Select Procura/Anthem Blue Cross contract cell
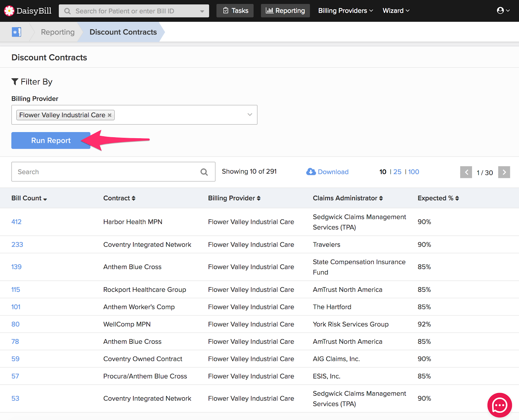The image size is (519, 420). 145,377
